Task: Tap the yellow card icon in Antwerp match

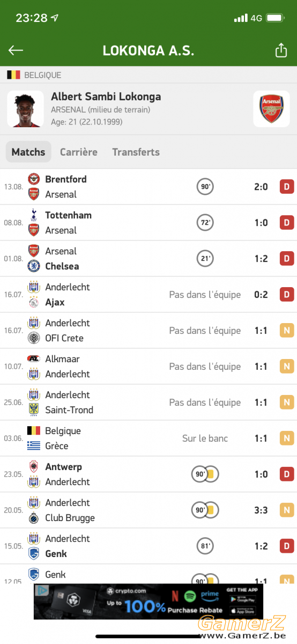Action: pos(211,474)
